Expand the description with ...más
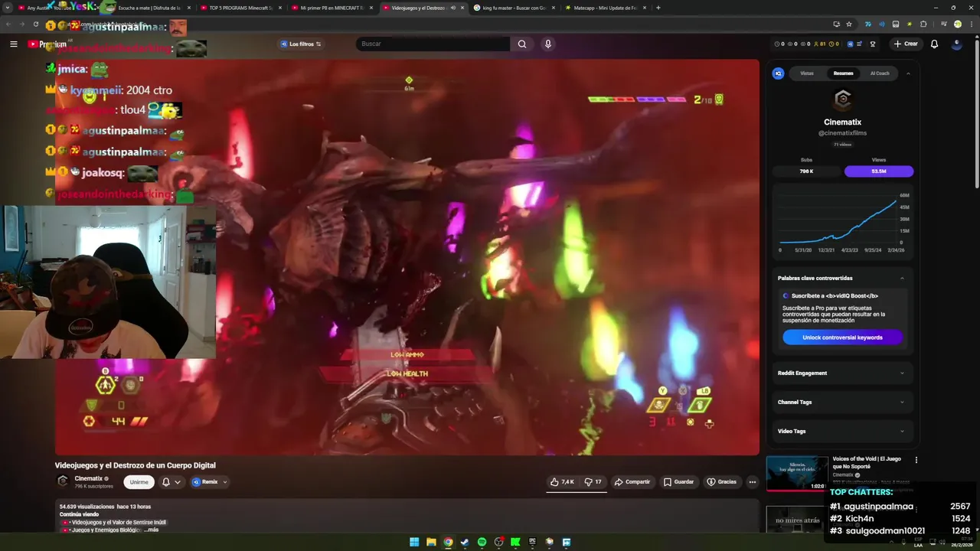 point(152,530)
